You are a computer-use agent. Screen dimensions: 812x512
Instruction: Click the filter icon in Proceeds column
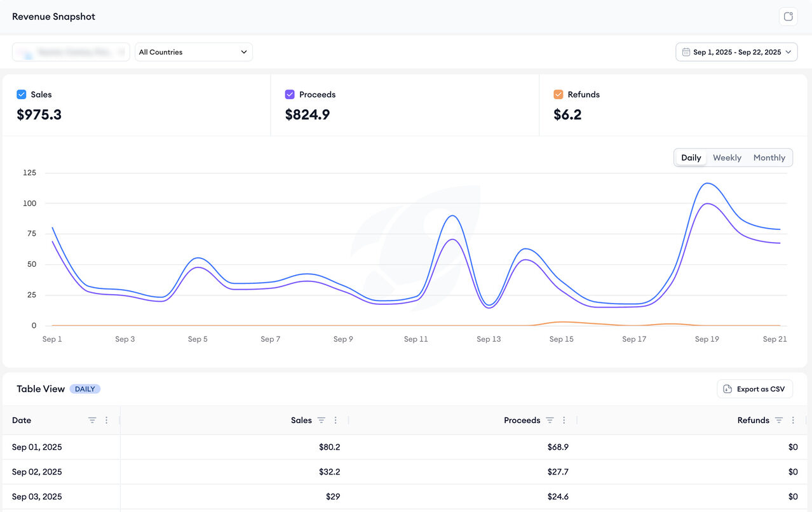pyautogui.click(x=550, y=421)
